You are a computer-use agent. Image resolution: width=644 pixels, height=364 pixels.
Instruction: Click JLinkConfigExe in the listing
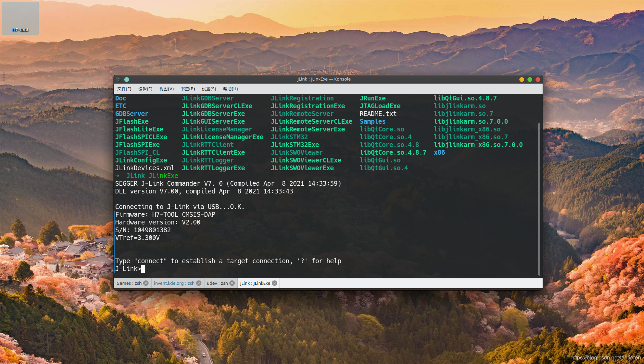pos(141,160)
